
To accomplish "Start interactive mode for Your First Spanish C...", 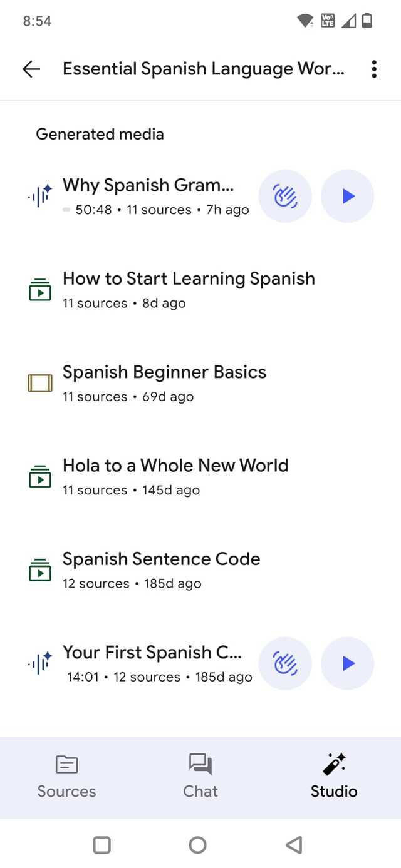I will tap(285, 663).
